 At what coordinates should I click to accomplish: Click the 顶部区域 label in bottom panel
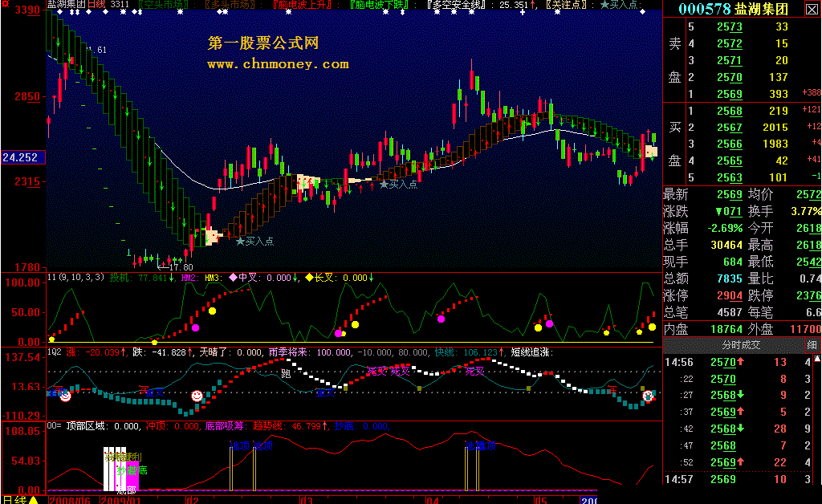pyautogui.click(x=84, y=426)
